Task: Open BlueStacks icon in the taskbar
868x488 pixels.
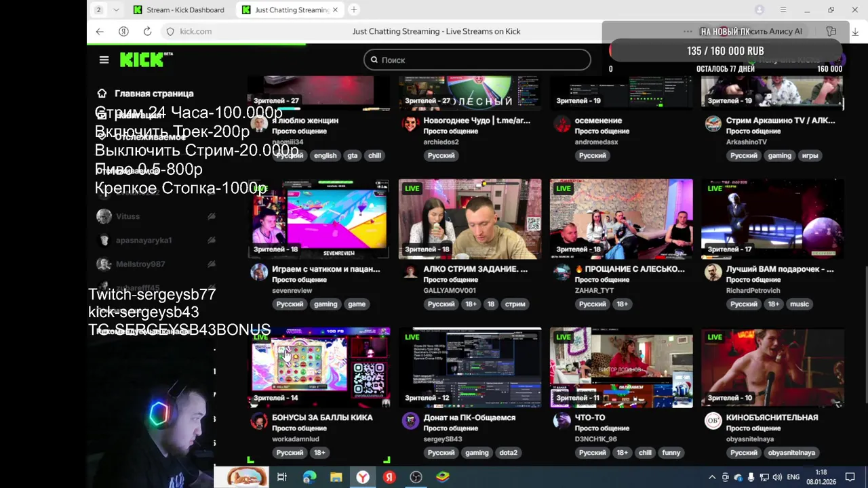Action: [442, 477]
